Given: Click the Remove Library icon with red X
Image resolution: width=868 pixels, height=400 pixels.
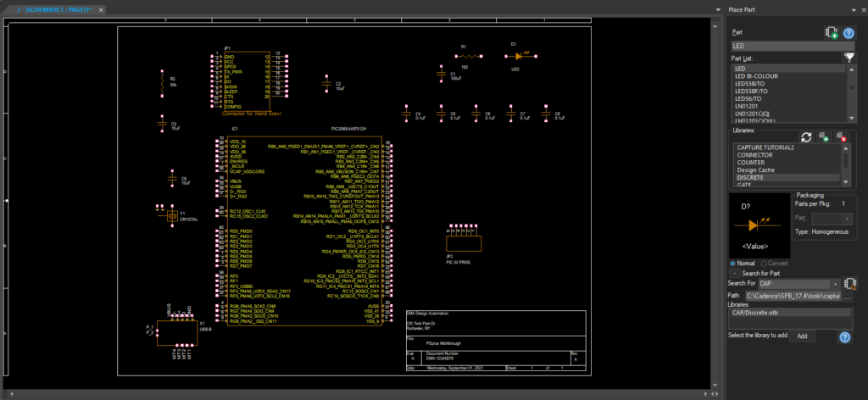Looking at the screenshot, I should tap(841, 136).
